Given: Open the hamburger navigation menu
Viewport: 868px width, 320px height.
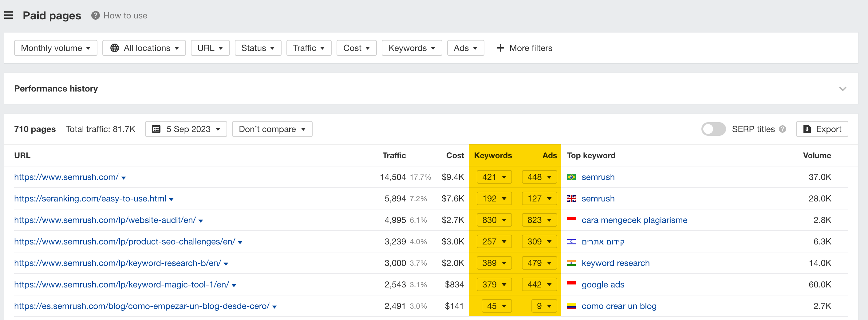Looking at the screenshot, I should (8, 15).
